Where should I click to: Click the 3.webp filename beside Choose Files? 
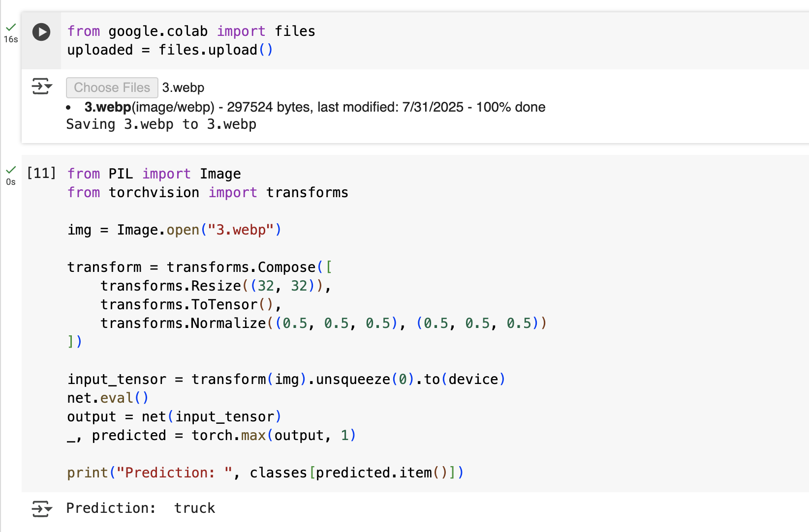tap(183, 87)
